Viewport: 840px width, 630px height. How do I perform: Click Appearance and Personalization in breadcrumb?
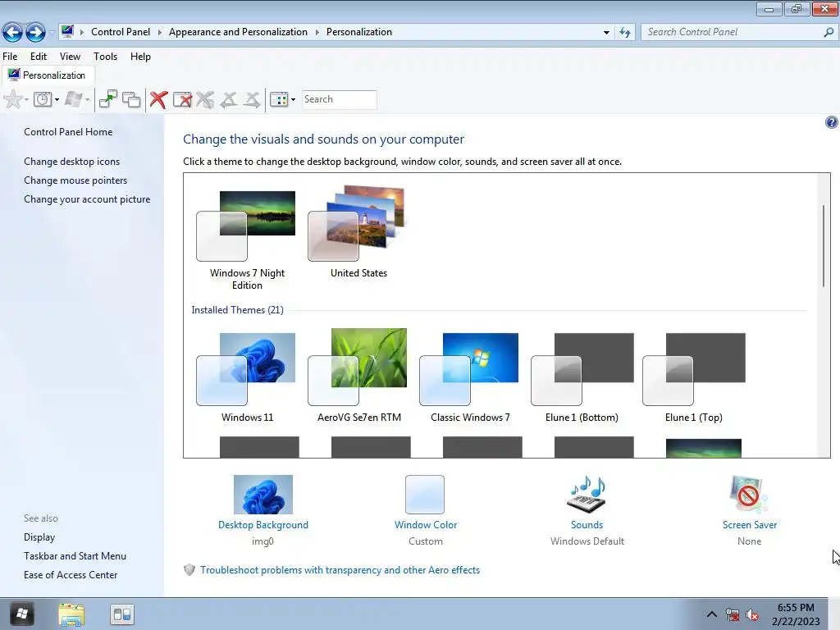pyautogui.click(x=238, y=32)
